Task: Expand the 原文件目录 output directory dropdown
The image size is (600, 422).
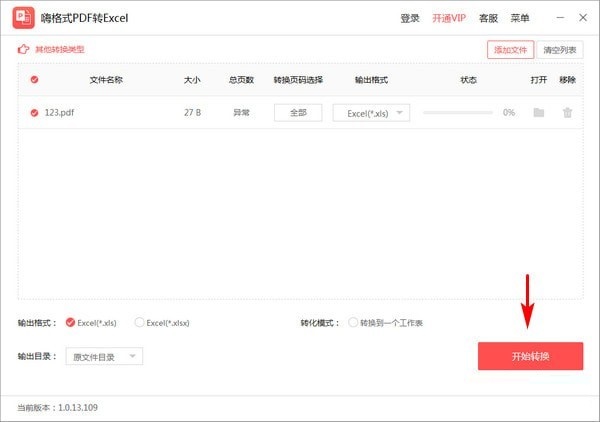Action: [x=104, y=357]
